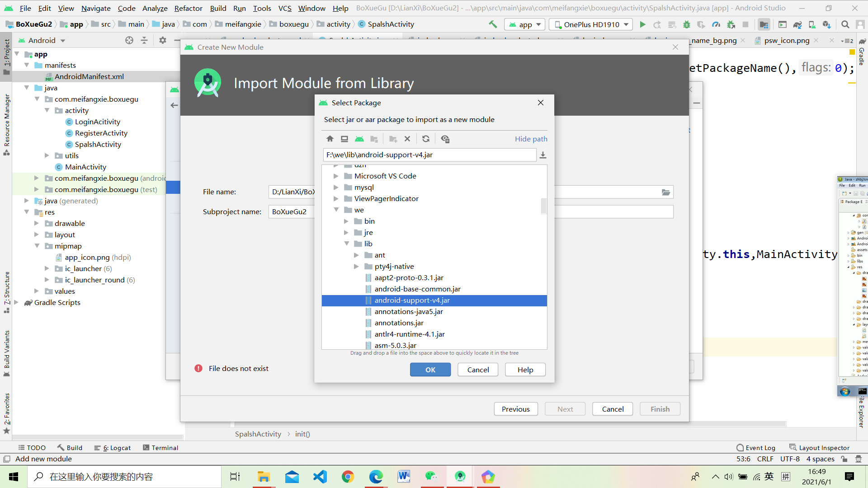Run the app with the green Run button
Screen dimensions: 868x488
tap(643, 24)
